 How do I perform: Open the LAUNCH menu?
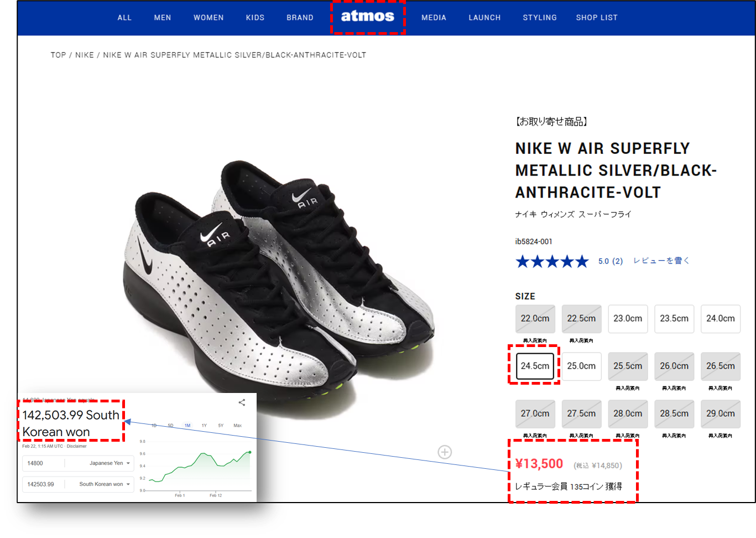(484, 18)
